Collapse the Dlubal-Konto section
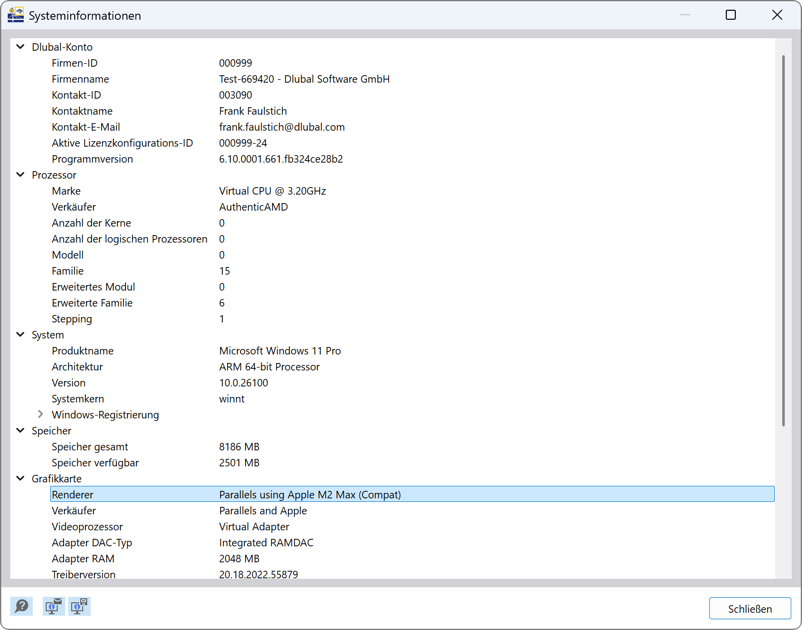Viewport: 802px width, 630px height. click(18, 47)
